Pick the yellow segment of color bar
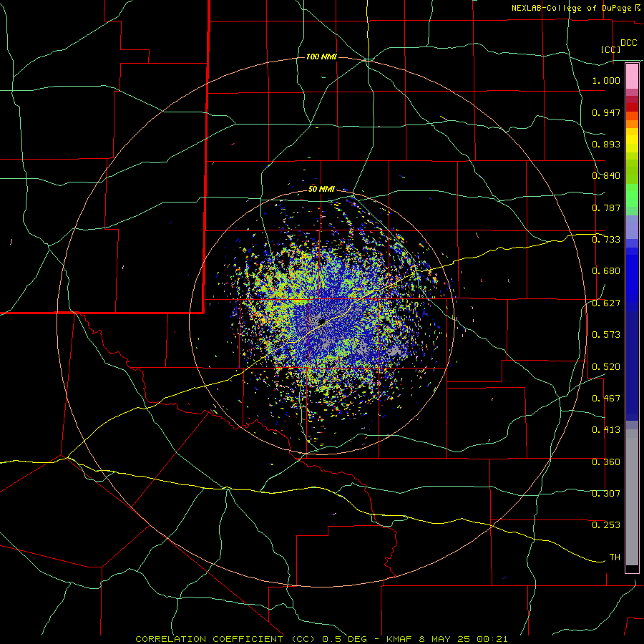Image resolution: width=644 pixels, height=644 pixels. point(632,140)
